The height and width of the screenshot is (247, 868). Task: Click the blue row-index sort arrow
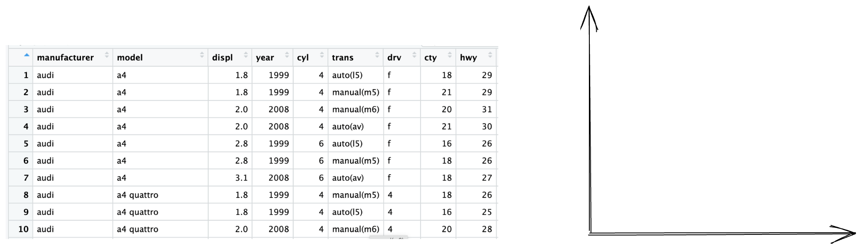(x=27, y=55)
